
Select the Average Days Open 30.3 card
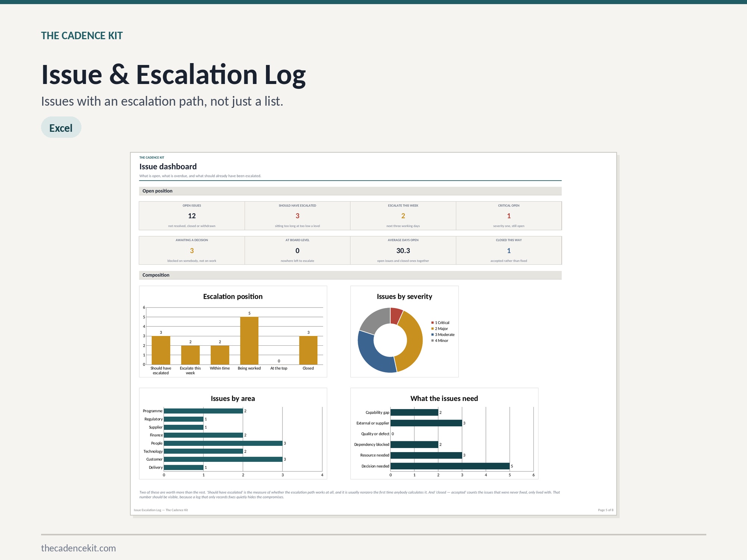tap(403, 251)
